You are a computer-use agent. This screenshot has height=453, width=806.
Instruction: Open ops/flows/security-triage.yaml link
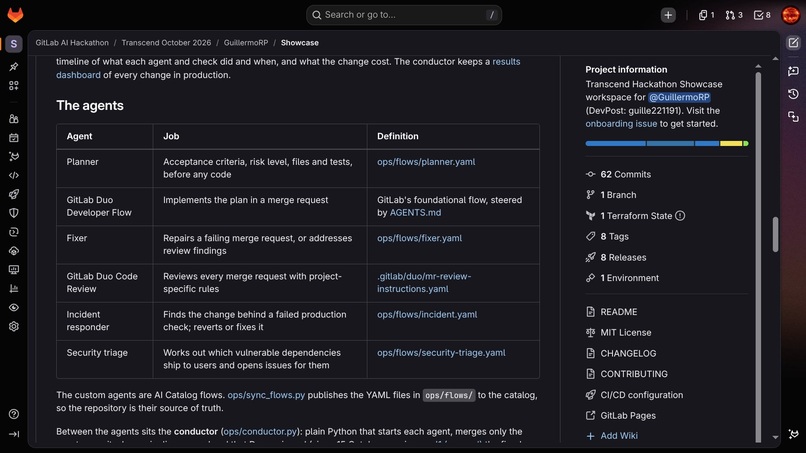441,353
